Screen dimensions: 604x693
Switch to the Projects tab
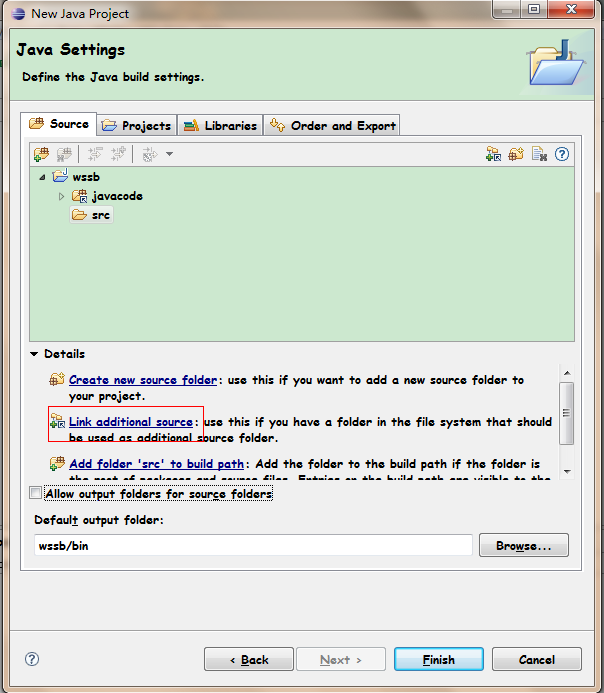pyautogui.click(x=137, y=126)
